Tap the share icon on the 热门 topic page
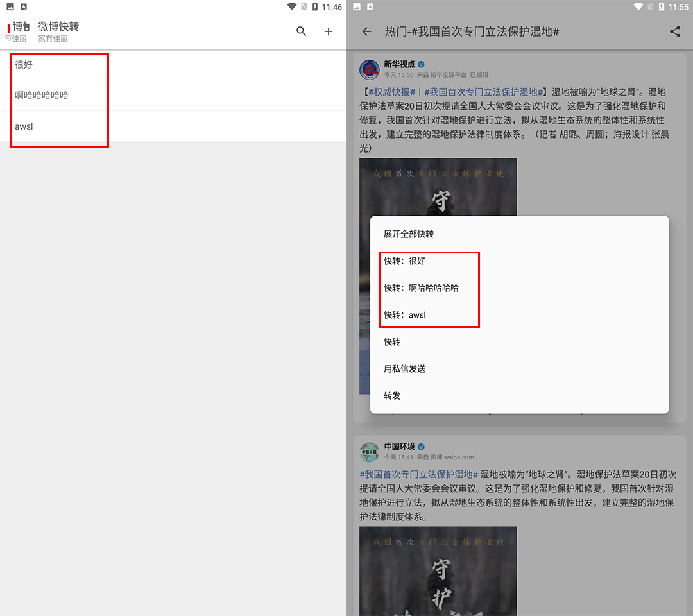693x616 pixels. [x=675, y=31]
